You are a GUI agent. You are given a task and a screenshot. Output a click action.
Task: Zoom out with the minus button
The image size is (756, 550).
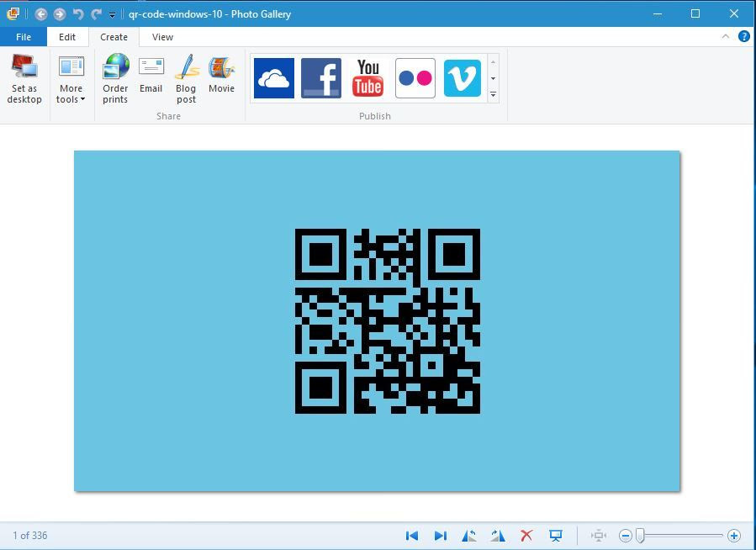coord(626,536)
